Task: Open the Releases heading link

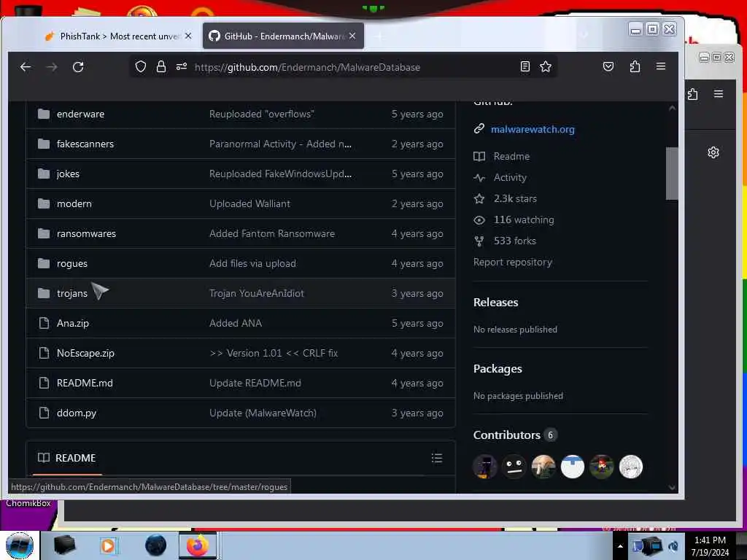Action: tap(495, 303)
